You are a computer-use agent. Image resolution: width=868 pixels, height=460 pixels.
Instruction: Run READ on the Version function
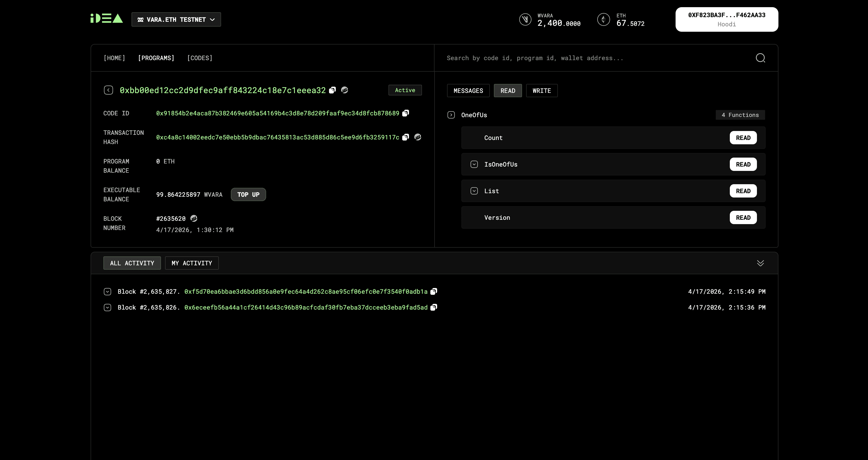(x=743, y=217)
